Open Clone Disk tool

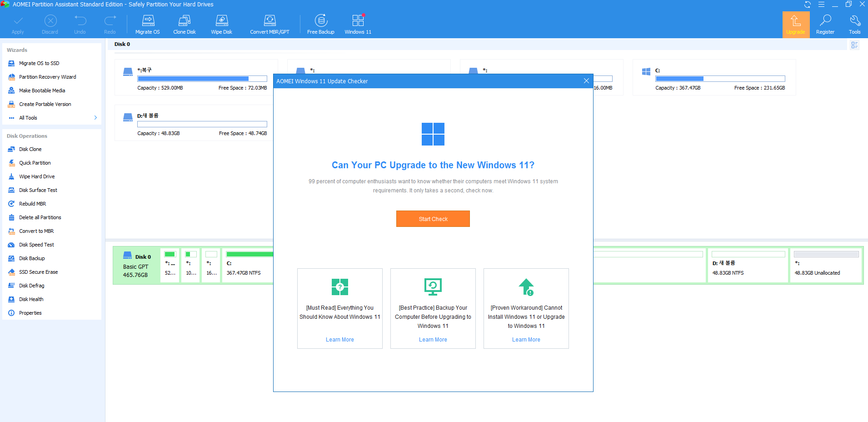tap(185, 25)
